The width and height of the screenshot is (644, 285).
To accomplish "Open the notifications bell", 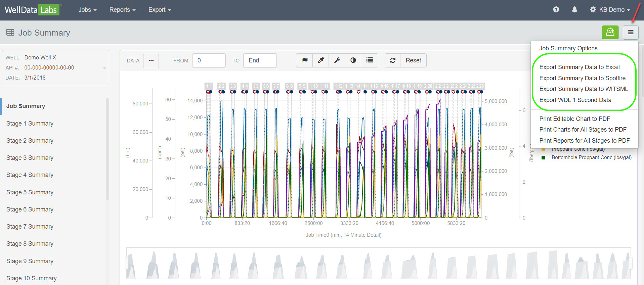I will 574,10.
